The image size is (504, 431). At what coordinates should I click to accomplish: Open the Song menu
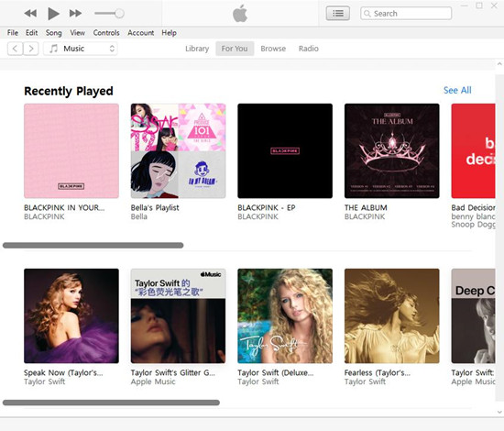coord(53,33)
